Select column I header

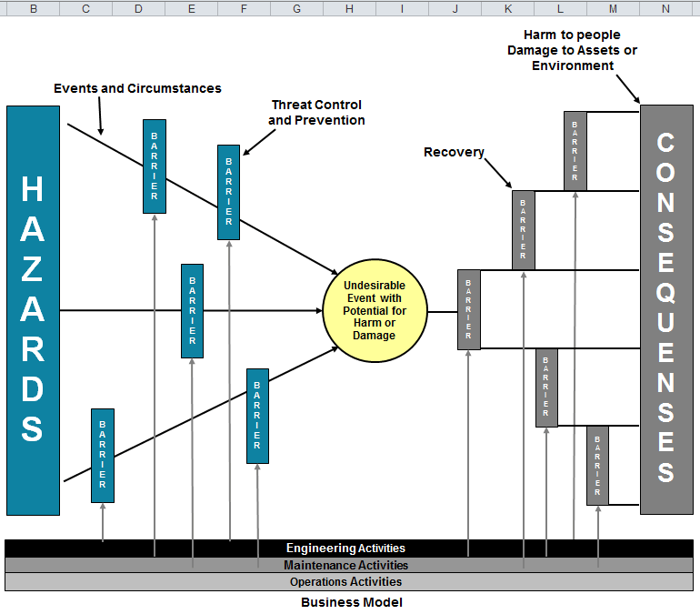tap(402, 8)
